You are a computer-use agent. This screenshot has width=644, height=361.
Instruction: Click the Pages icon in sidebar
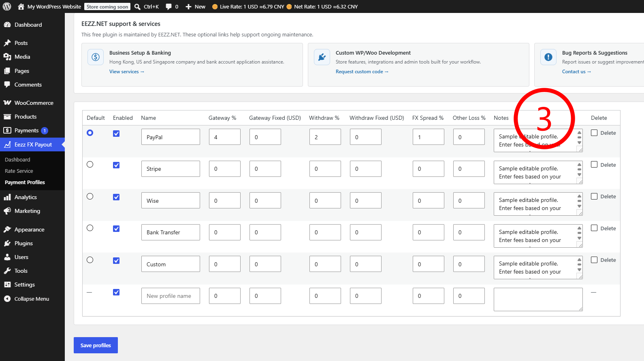7,71
